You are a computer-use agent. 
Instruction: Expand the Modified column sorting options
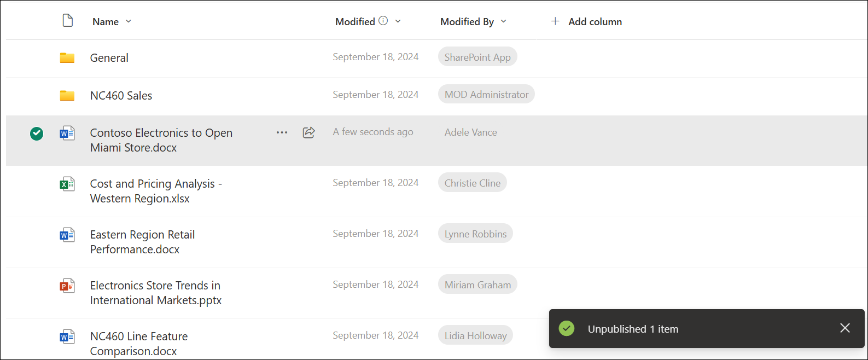pos(398,21)
